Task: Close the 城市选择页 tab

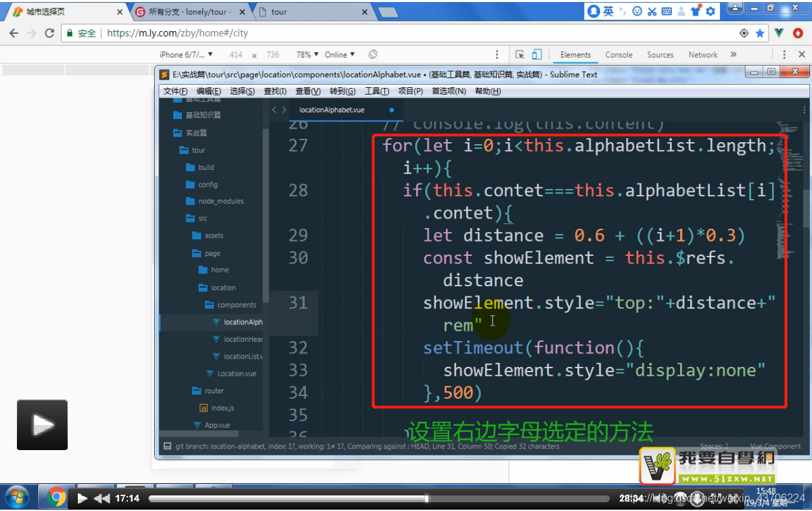Action: [x=120, y=12]
